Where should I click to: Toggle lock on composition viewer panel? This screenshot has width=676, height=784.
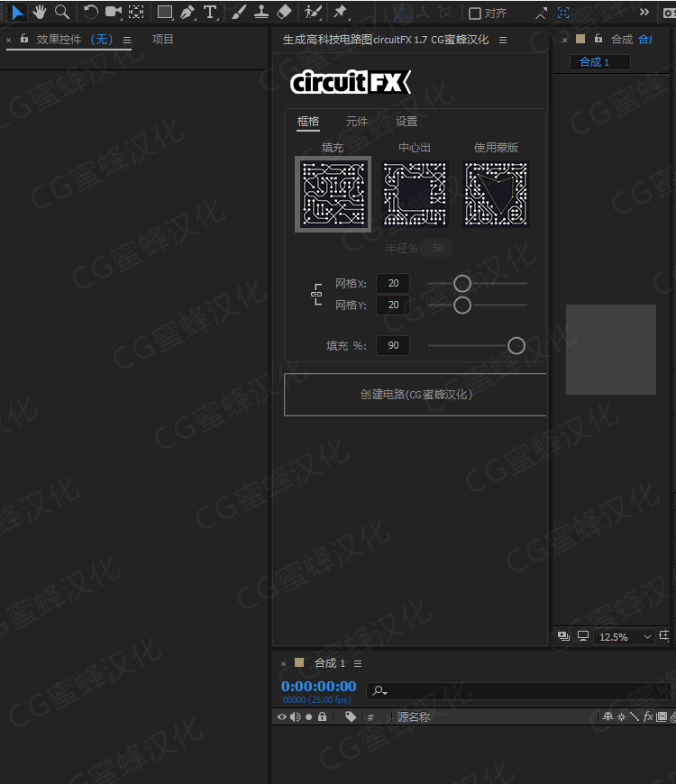coord(598,39)
